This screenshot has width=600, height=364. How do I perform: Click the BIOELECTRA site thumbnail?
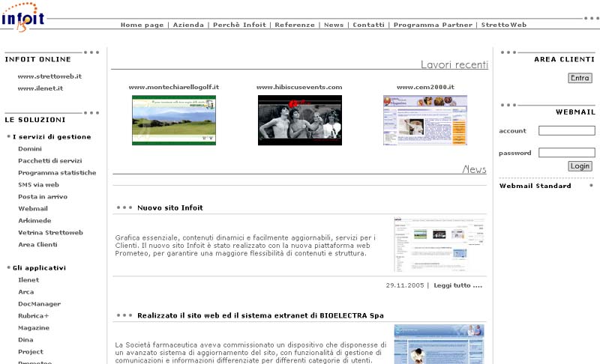439,344
